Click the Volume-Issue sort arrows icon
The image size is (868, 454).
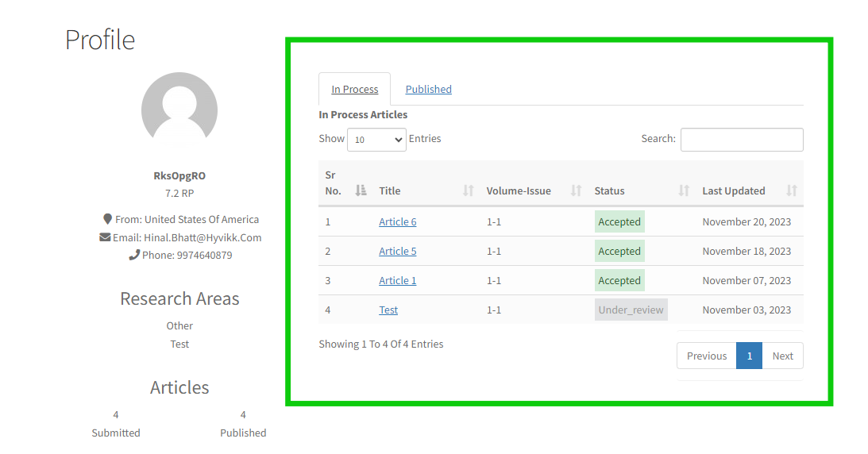click(577, 190)
